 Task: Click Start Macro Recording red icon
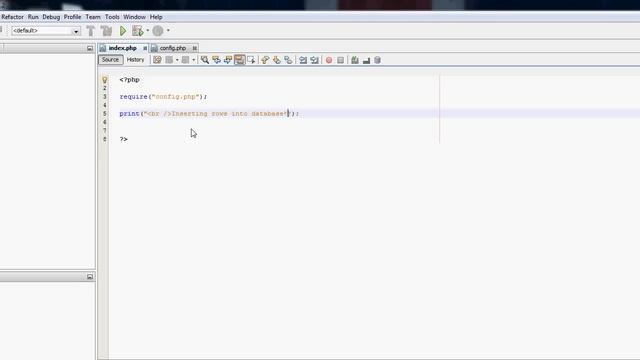(x=329, y=60)
